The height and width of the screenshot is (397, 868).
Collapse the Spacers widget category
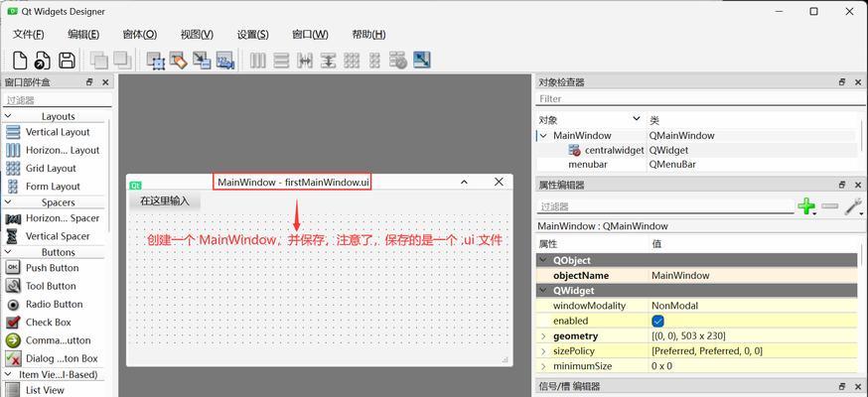[8, 202]
